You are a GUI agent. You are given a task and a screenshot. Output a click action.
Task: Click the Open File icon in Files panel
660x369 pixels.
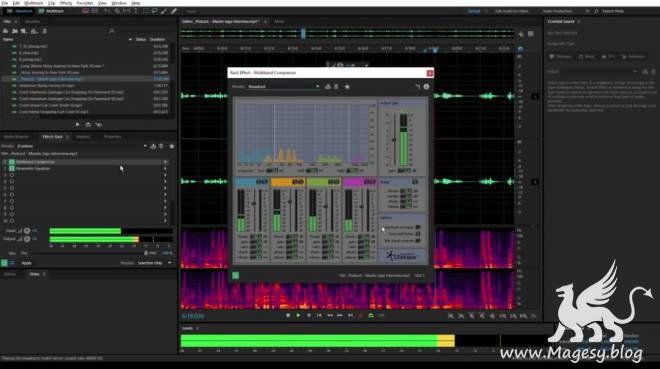[x=5, y=31]
